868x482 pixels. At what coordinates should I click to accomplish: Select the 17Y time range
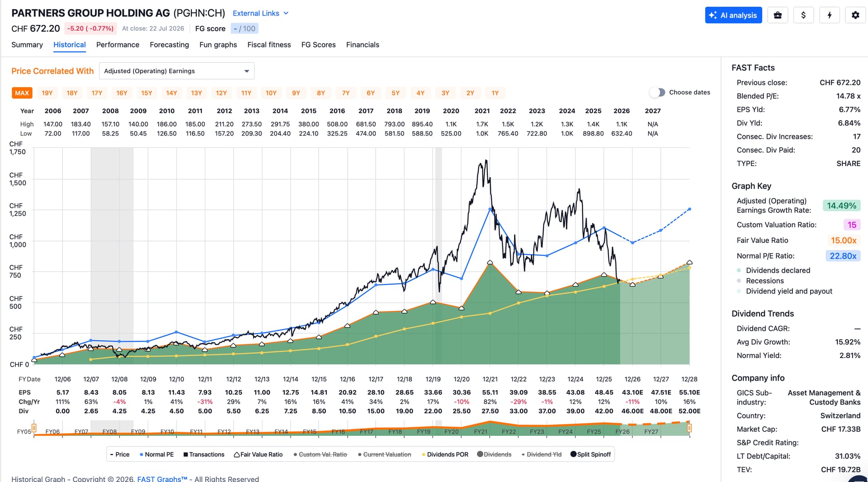[97, 93]
